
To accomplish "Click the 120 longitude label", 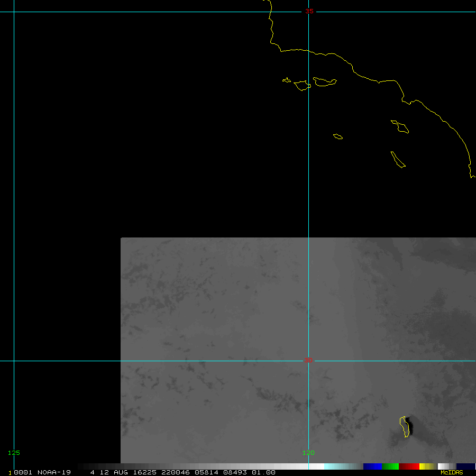I will point(308,453).
